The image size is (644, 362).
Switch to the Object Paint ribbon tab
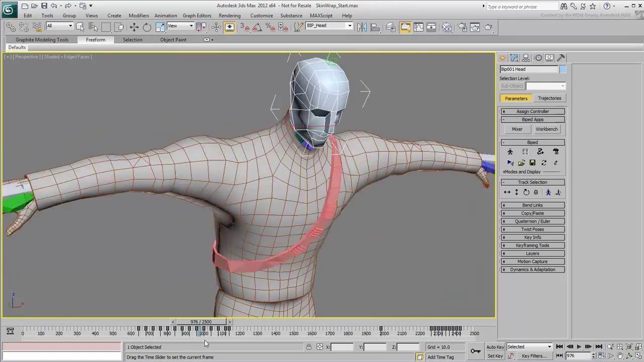[173, 40]
